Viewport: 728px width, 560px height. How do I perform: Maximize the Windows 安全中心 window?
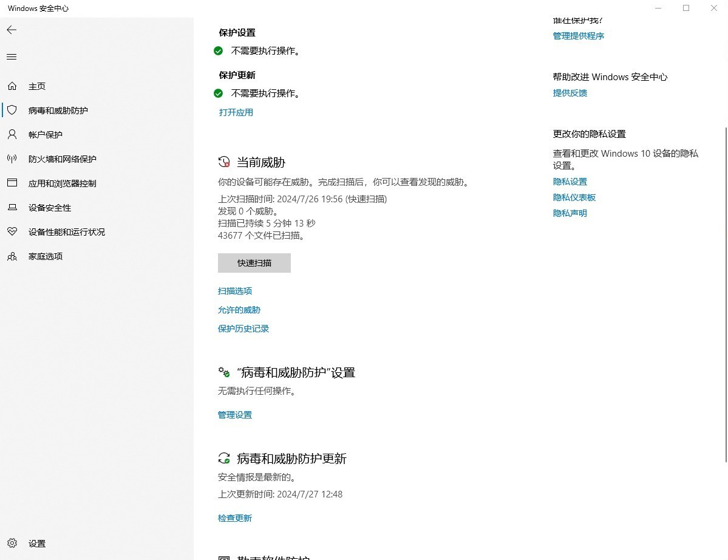[685, 8]
